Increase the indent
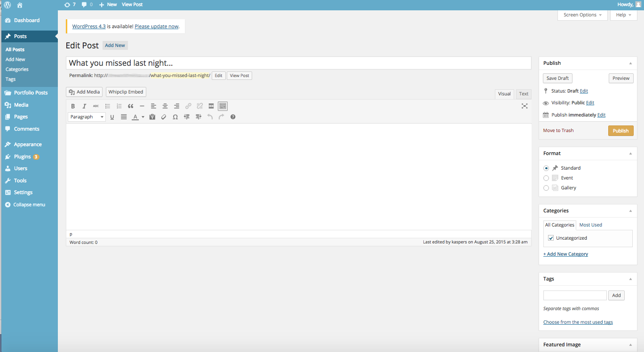Viewport: 644px width, 352px height. [x=198, y=117]
